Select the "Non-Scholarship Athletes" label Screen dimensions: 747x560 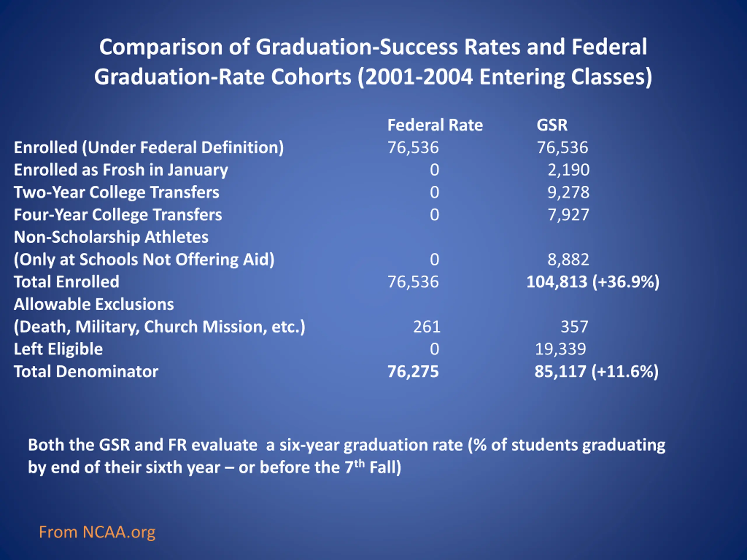click(111, 237)
